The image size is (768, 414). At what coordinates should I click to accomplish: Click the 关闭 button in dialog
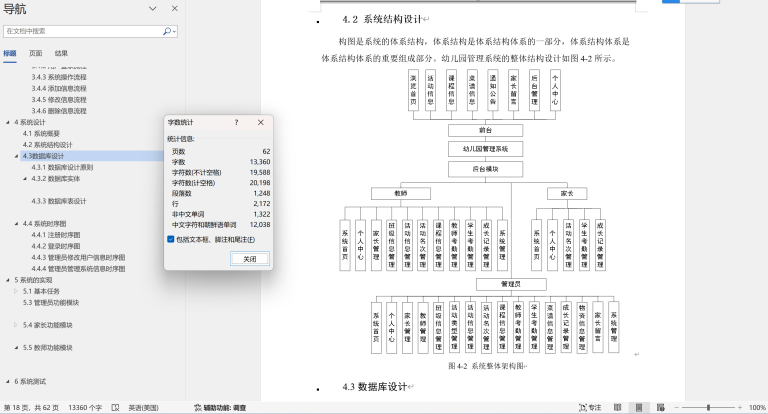[249, 258]
